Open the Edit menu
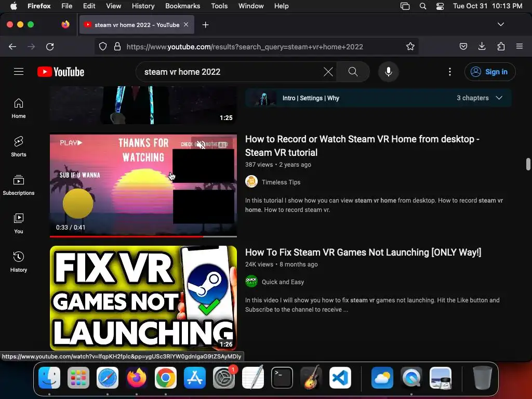 tap(89, 6)
